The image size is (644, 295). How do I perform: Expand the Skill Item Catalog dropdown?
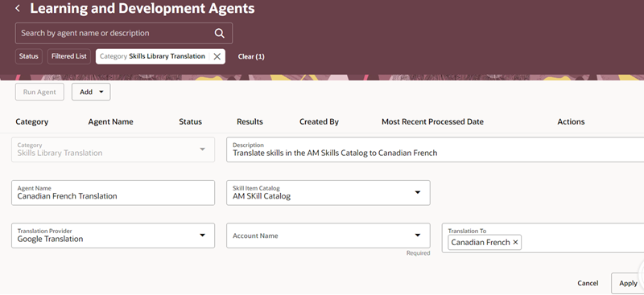click(x=418, y=192)
